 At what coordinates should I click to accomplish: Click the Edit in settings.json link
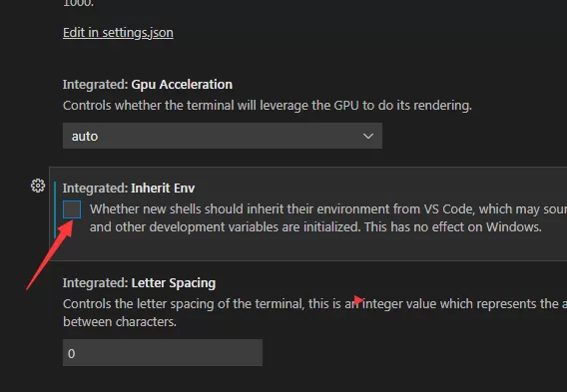[x=118, y=33]
